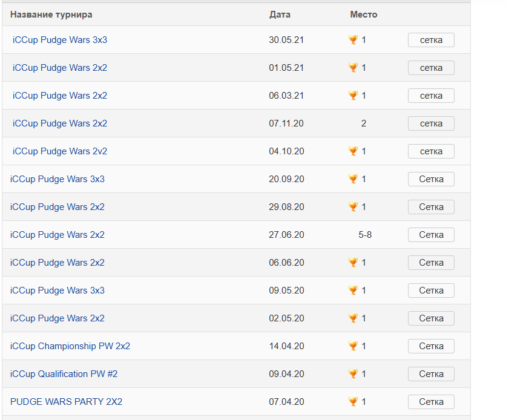
Task: Open iCCup Pudge Wars 2x2 dated 27.06.20
Action: [x=57, y=235]
